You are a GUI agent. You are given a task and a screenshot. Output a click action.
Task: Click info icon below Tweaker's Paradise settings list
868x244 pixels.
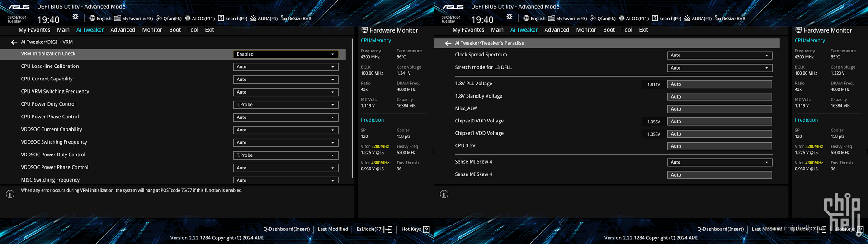(444, 194)
